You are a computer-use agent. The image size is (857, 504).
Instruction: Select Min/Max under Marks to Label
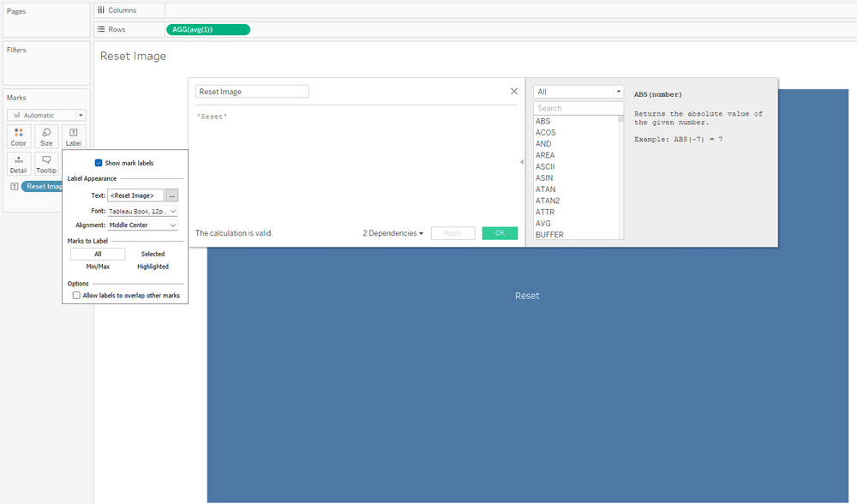98,266
